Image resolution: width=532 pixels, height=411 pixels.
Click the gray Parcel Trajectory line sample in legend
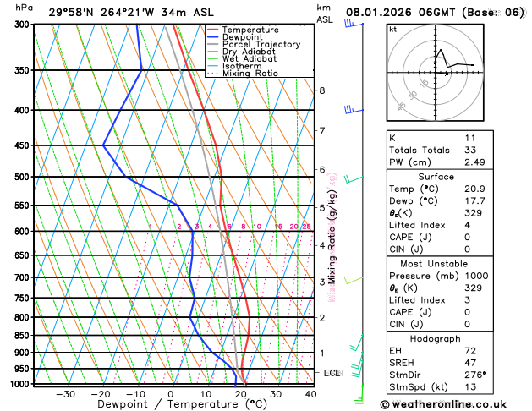(213, 44)
